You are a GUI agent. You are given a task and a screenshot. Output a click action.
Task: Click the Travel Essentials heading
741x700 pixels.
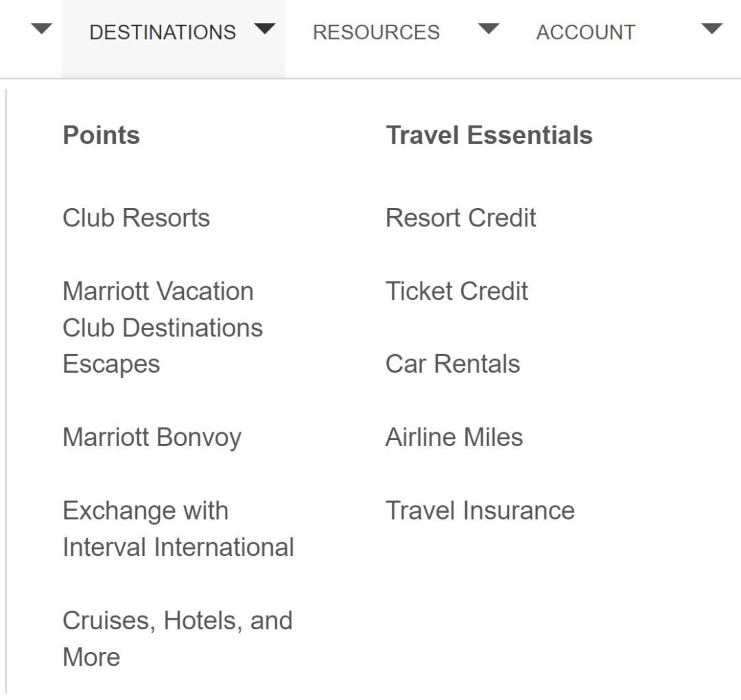pos(489,135)
